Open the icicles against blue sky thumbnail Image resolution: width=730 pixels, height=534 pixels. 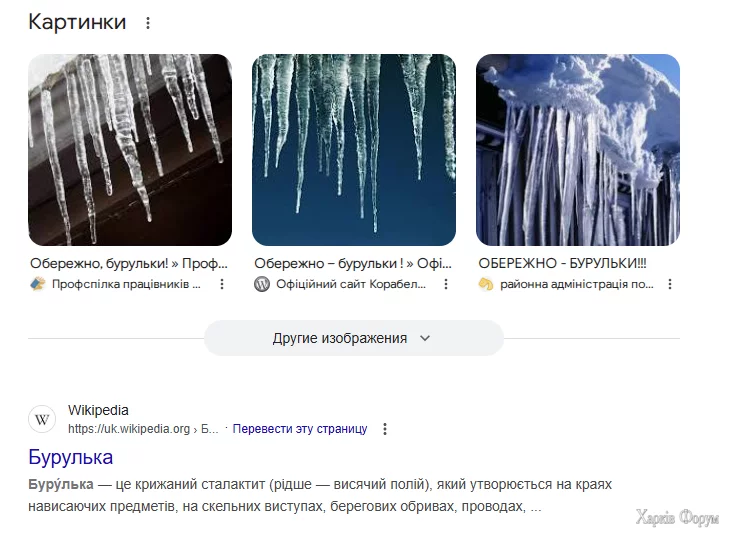click(x=354, y=150)
